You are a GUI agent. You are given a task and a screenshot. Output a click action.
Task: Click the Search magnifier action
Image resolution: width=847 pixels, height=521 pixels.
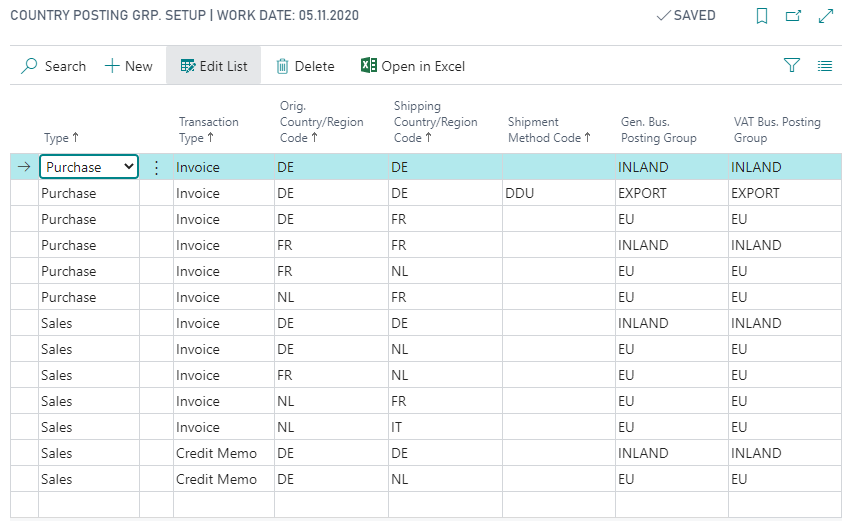point(53,66)
